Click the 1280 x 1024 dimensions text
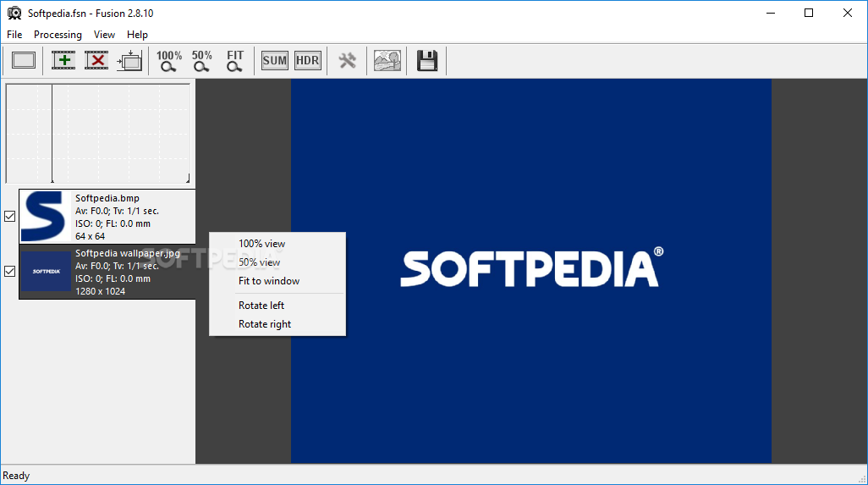 [x=100, y=291]
